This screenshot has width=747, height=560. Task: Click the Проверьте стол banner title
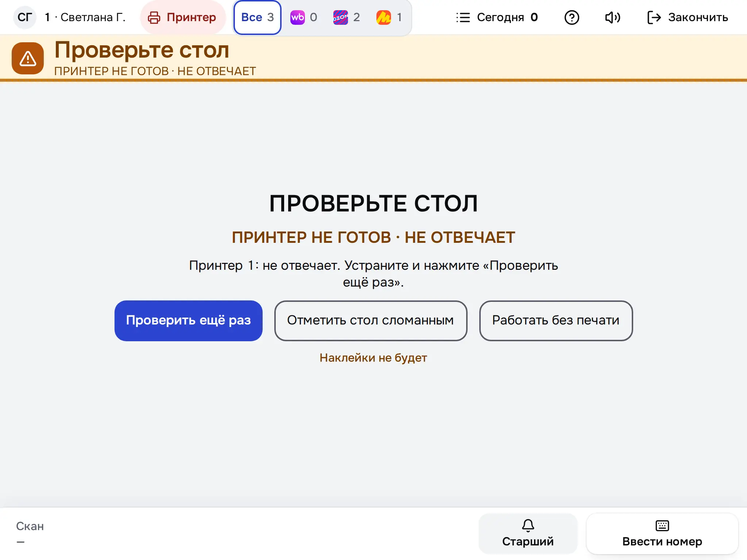(142, 50)
